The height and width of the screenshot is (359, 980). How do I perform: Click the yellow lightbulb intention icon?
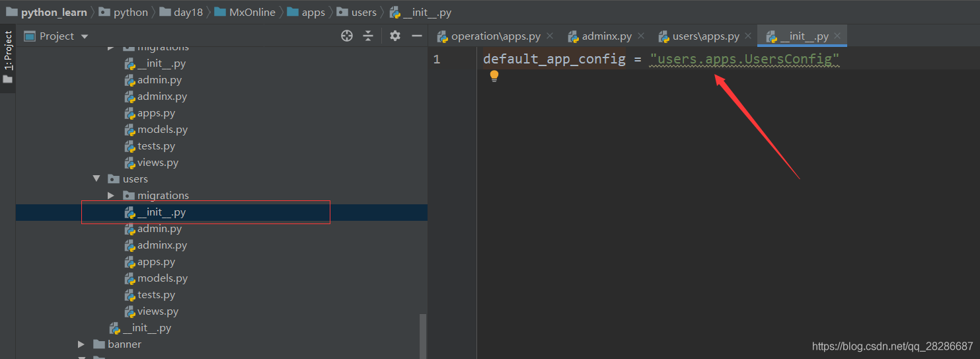pyautogui.click(x=494, y=77)
